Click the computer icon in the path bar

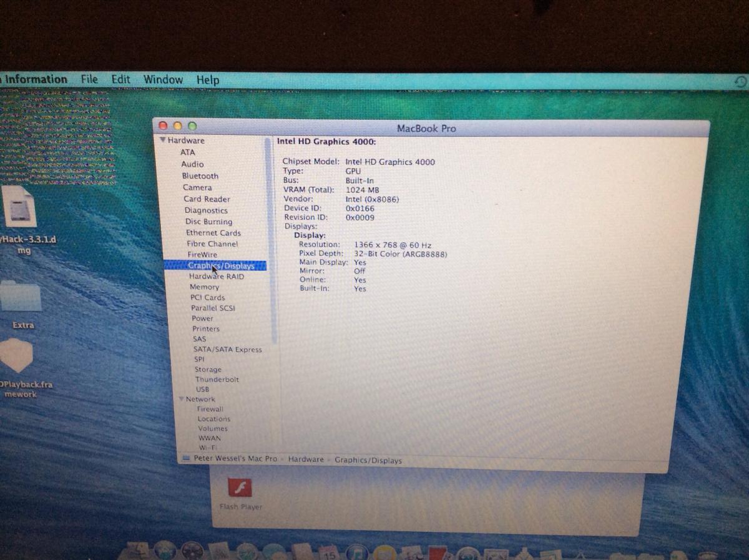click(x=185, y=458)
